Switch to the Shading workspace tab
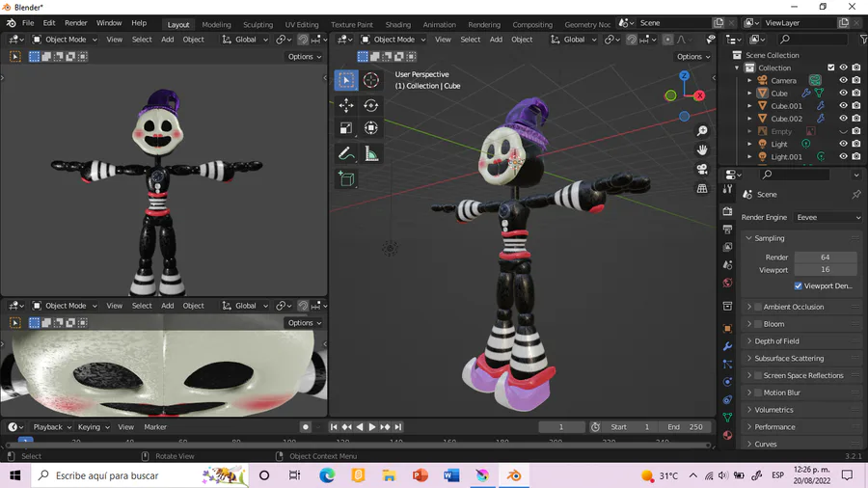The image size is (868, 488). click(398, 24)
